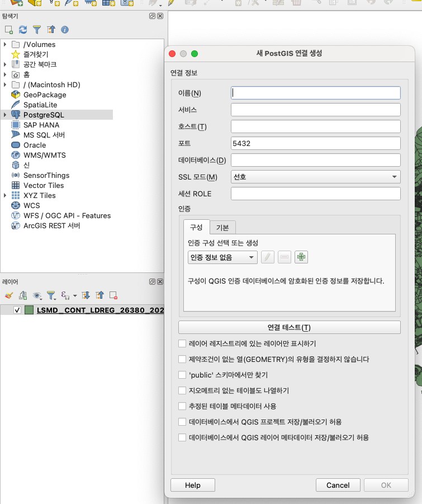Click Add Group icon in Layers panel

pyautogui.click(x=23, y=295)
